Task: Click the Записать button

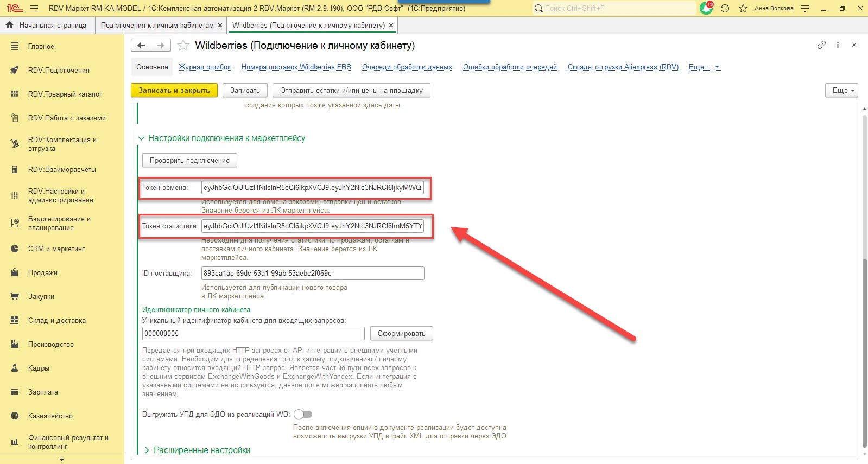Action: [245, 91]
